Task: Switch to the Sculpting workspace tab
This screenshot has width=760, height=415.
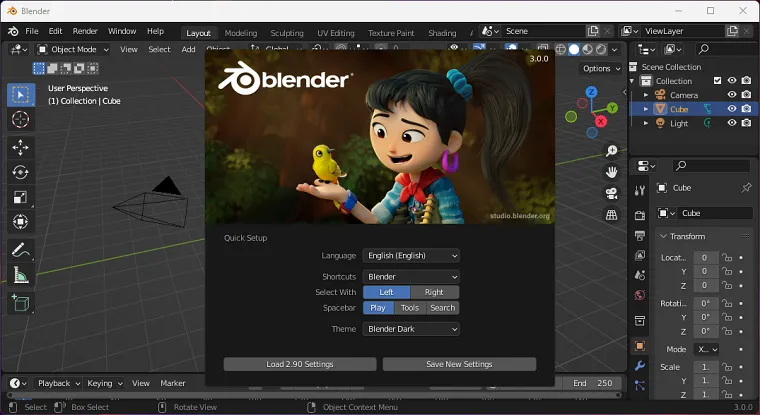Action: [x=287, y=33]
